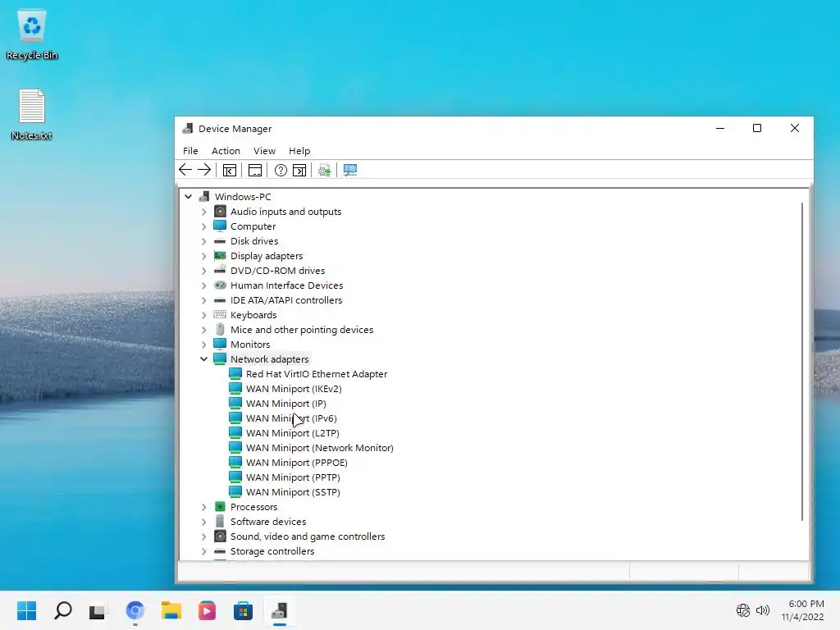
Task: Expand Human Interface Devices chevron
Action: (203, 285)
